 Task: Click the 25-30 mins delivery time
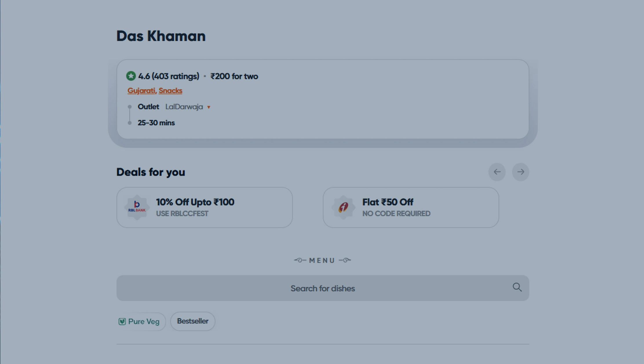pyautogui.click(x=156, y=123)
